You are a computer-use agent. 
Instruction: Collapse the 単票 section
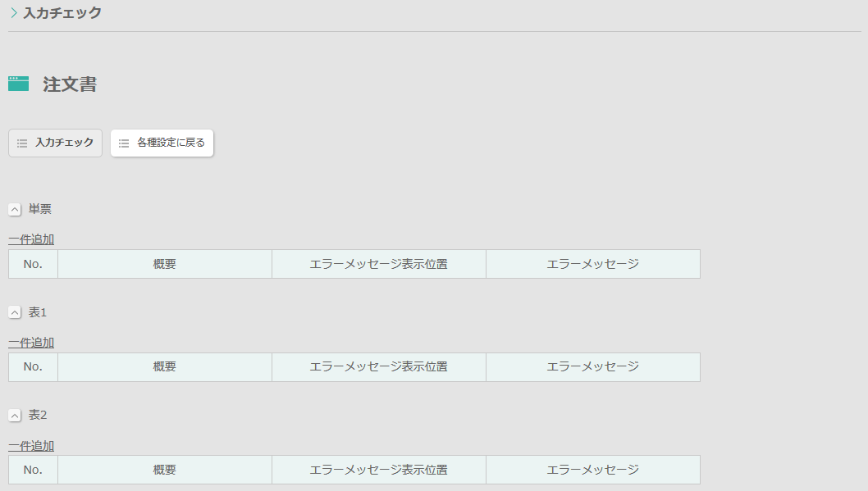click(x=15, y=210)
